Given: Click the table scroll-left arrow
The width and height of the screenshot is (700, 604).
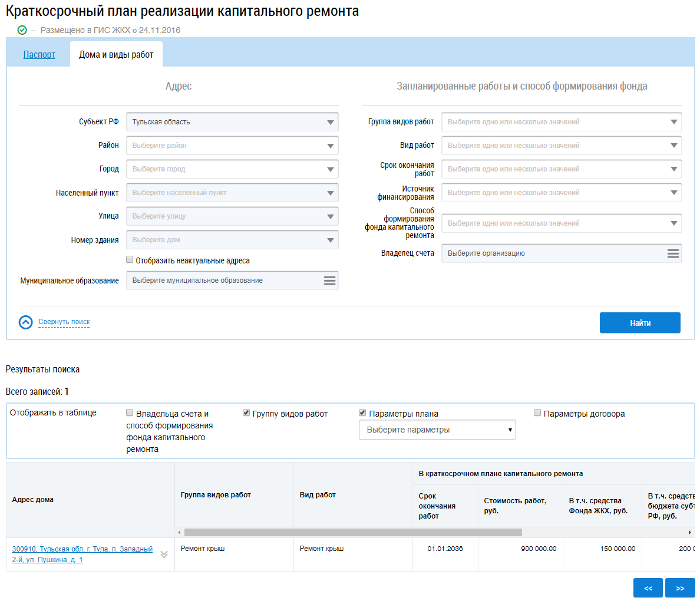Looking at the screenshot, I should [x=180, y=532].
